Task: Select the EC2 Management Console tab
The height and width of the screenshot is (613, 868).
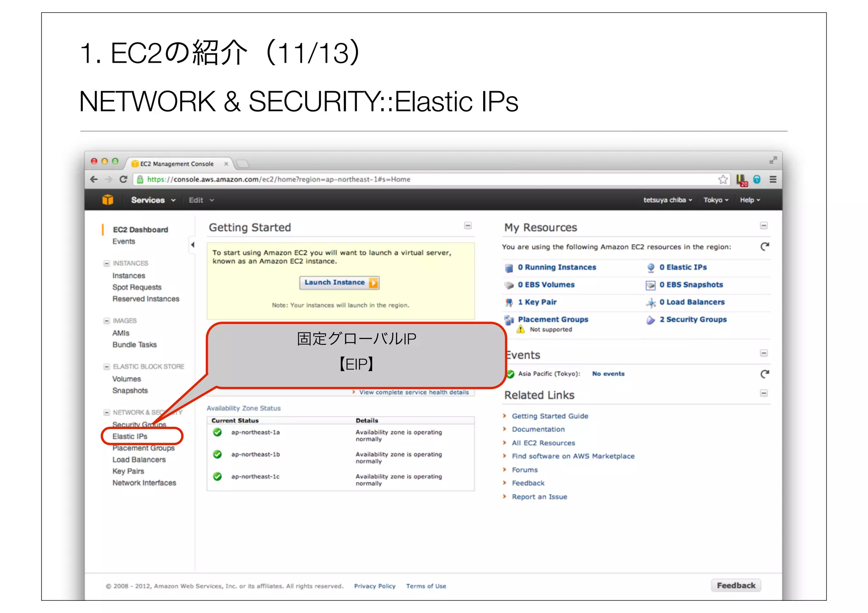Action: coord(178,164)
